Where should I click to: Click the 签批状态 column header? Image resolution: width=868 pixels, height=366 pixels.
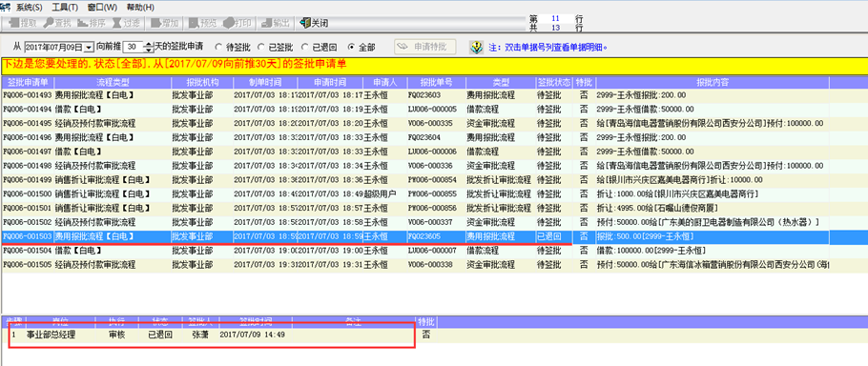553,82
